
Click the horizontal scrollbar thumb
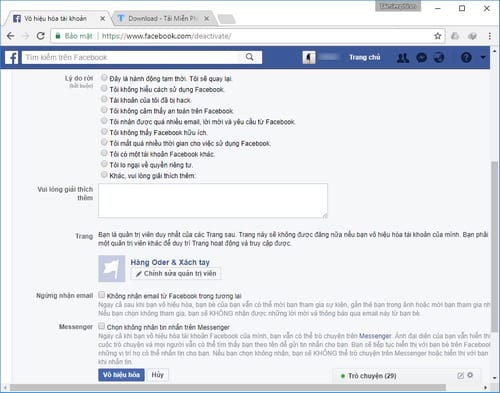point(228,387)
